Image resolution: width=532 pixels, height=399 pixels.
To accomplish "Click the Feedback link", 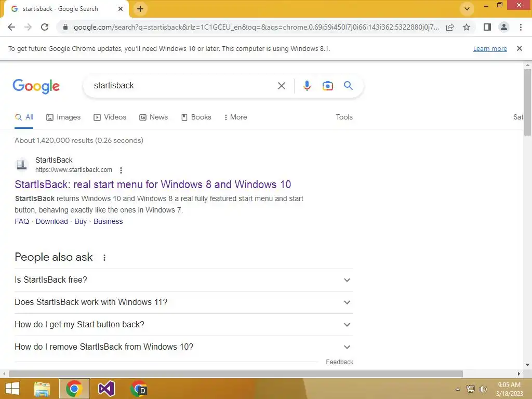I will [339, 362].
